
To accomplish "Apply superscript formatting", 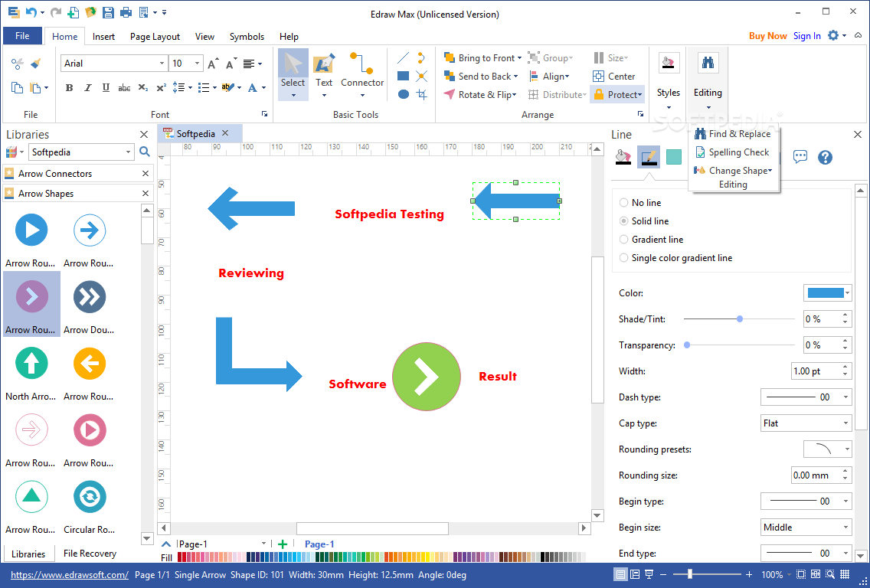I will [161, 87].
